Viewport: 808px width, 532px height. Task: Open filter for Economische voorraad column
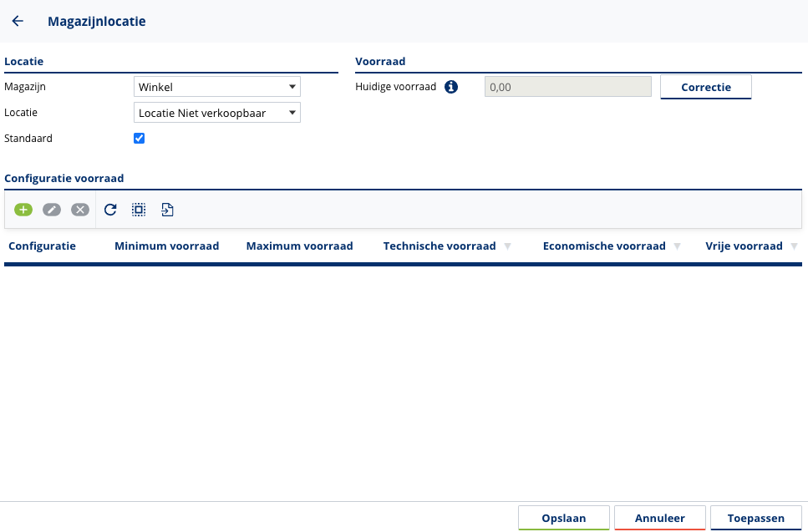677,246
